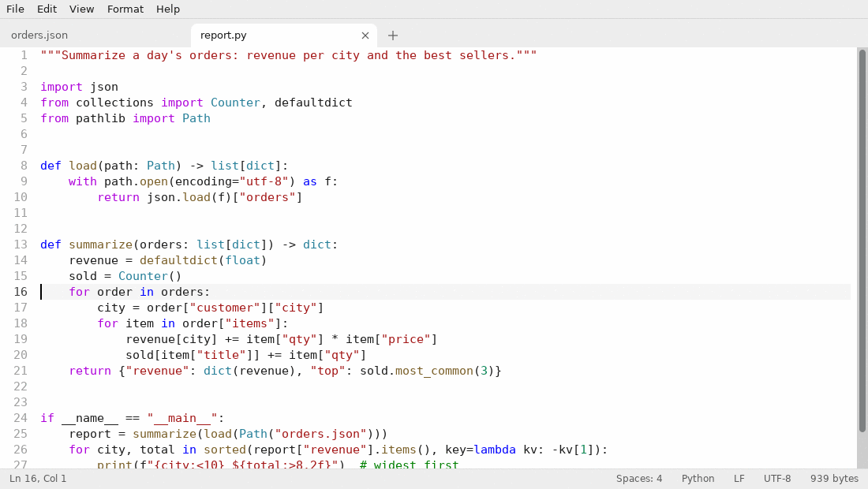
Task: Close the report.py tab
Action: 365,35
